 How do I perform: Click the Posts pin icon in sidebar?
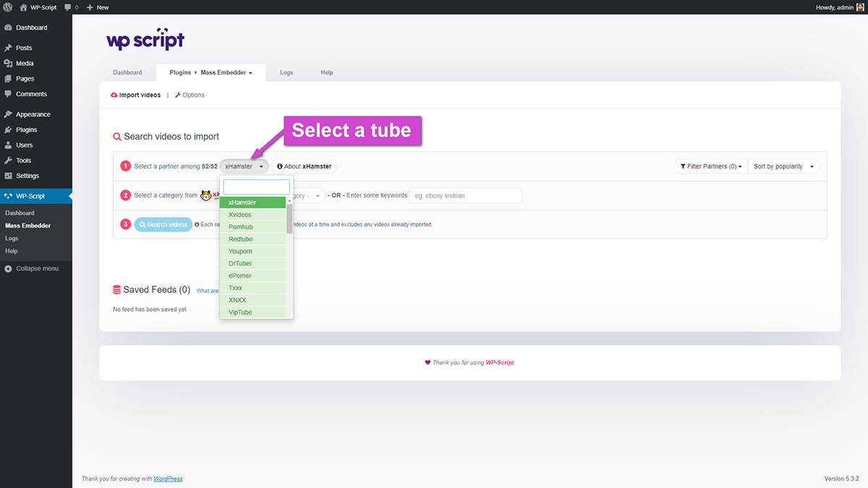coord(8,48)
